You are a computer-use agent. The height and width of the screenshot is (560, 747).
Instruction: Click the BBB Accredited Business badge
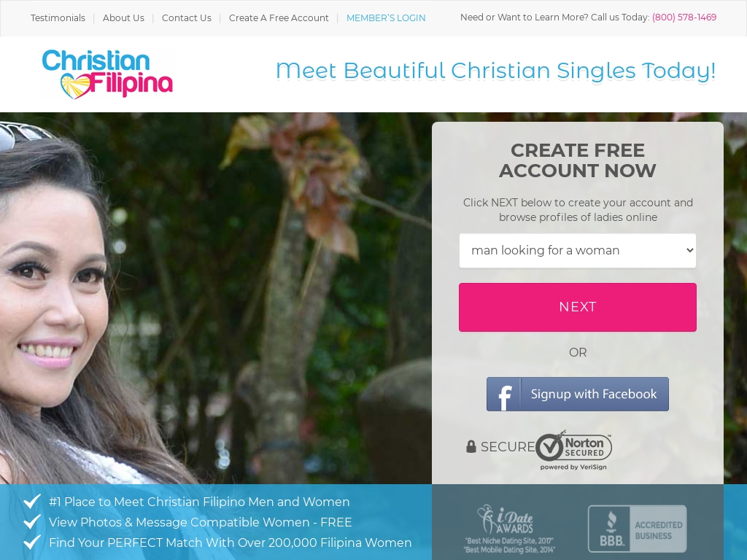pos(637,529)
